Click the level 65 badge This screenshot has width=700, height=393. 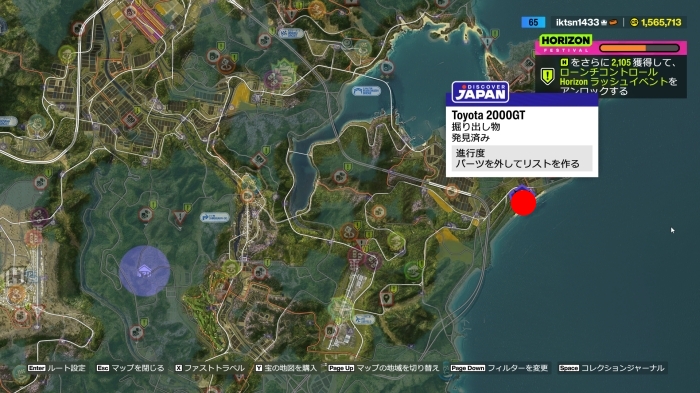[x=533, y=22]
